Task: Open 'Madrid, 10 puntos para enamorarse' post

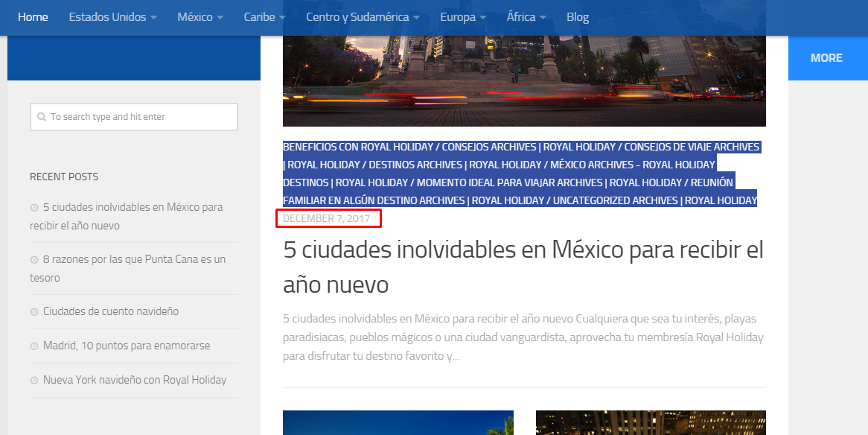Action: (x=127, y=346)
